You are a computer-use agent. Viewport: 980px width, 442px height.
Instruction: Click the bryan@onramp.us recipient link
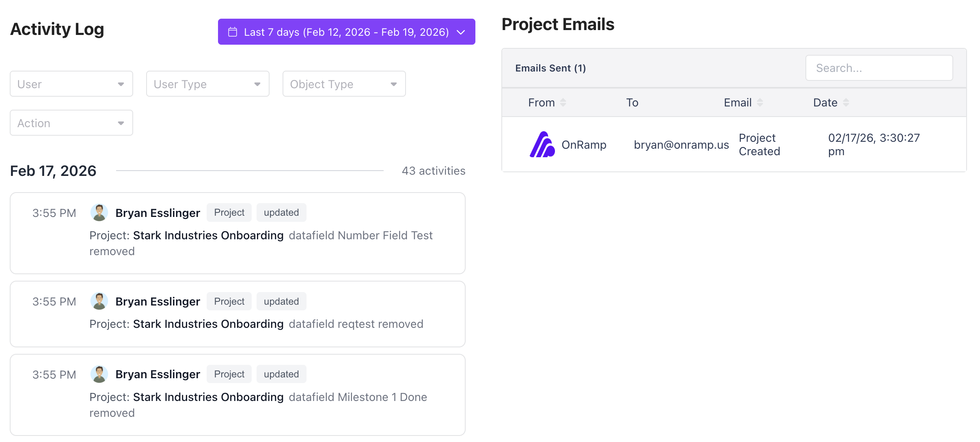click(x=681, y=144)
